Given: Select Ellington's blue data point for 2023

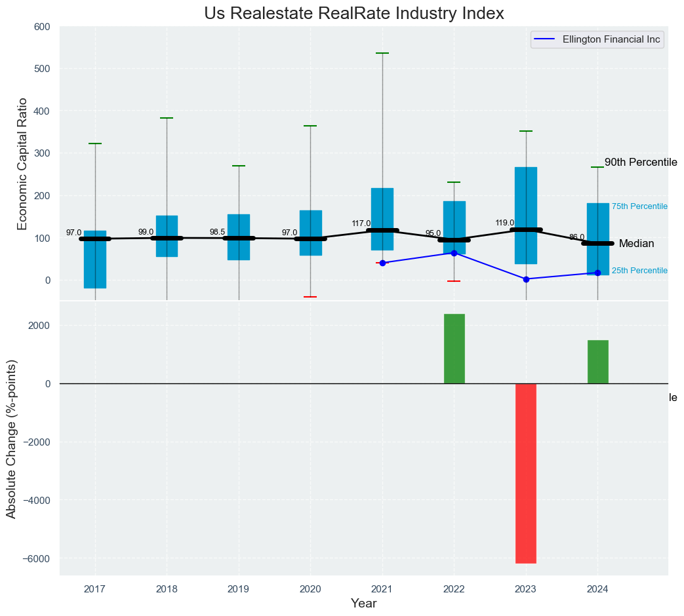Looking at the screenshot, I should pos(526,279).
